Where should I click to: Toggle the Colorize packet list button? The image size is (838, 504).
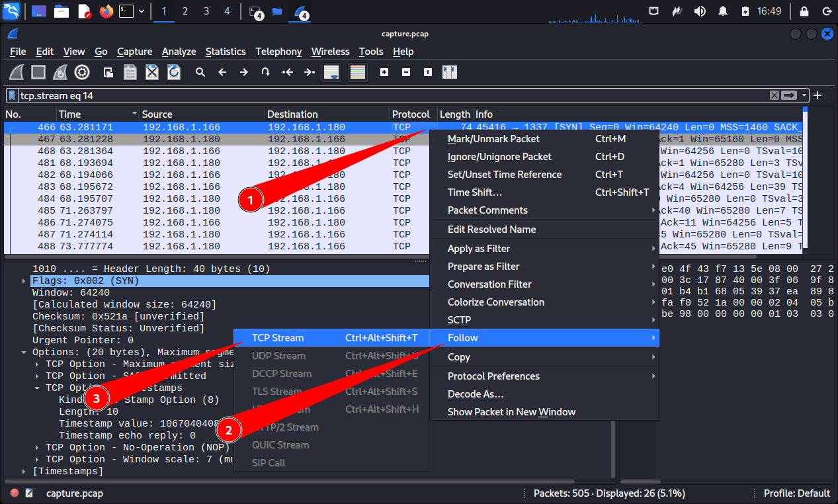[358, 72]
